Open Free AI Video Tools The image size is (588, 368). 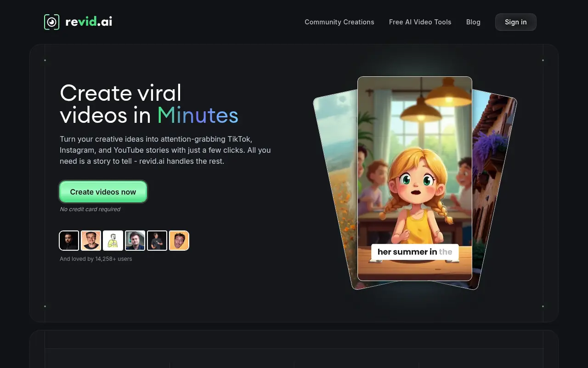420,22
